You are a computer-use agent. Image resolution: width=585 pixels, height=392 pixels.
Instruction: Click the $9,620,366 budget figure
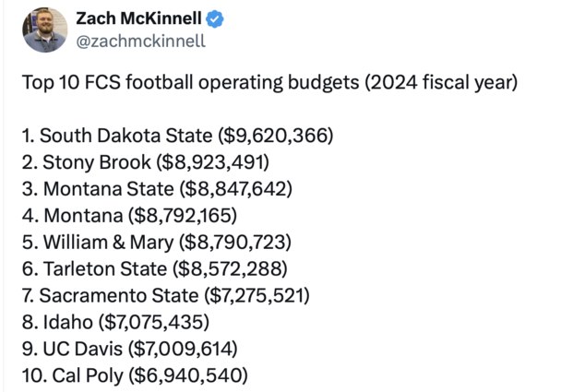tap(275, 136)
